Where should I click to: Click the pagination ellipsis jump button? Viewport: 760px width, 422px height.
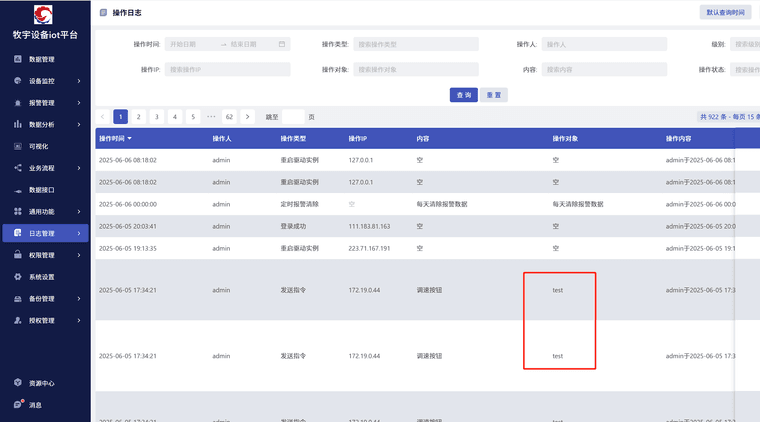pyautogui.click(x=211, y=117)
